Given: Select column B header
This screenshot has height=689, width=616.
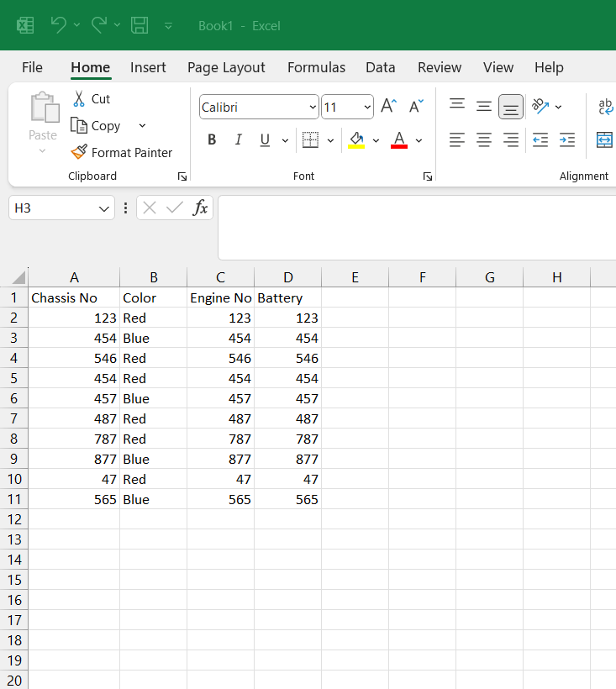Looking at the screenshot, I should click(x=153, y=277).
